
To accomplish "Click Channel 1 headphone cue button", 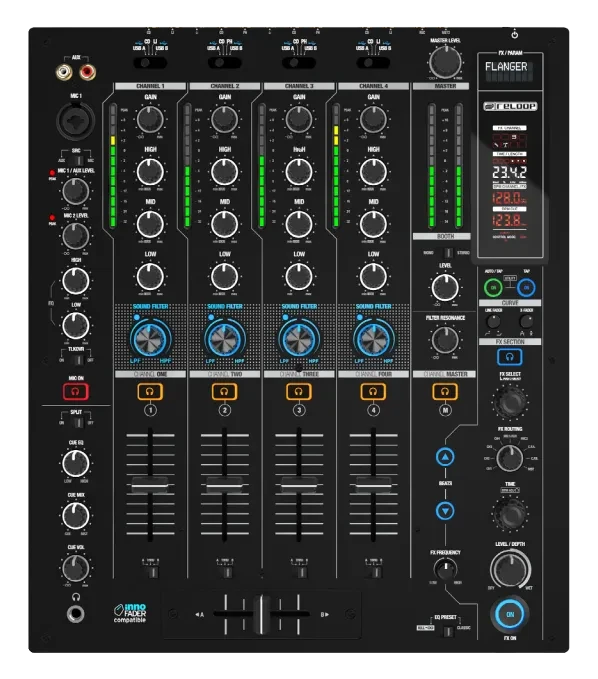I will 150,391.
